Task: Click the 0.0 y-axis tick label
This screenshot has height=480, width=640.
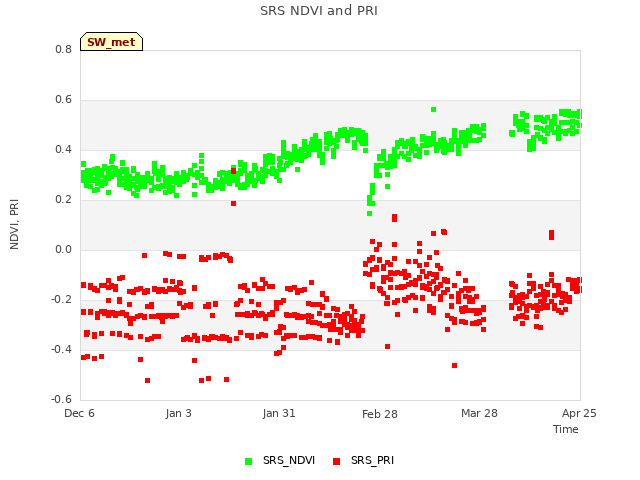Action: tap(63, 249)
